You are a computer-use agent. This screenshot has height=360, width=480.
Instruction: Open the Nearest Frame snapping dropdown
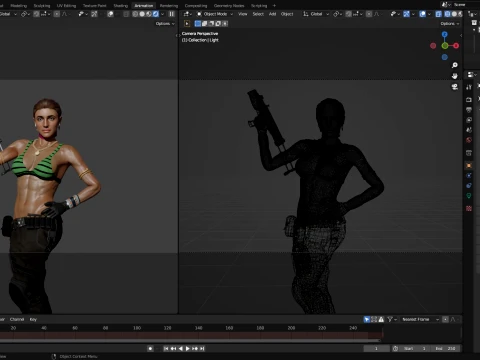point(420,319)
